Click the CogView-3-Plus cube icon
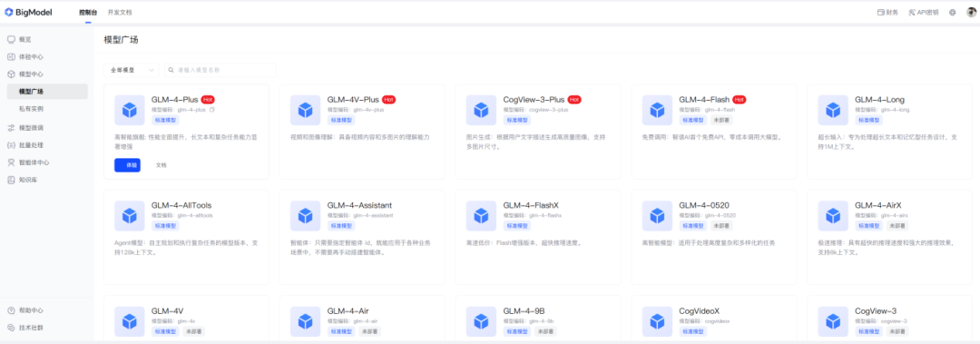 coord(481,110)
